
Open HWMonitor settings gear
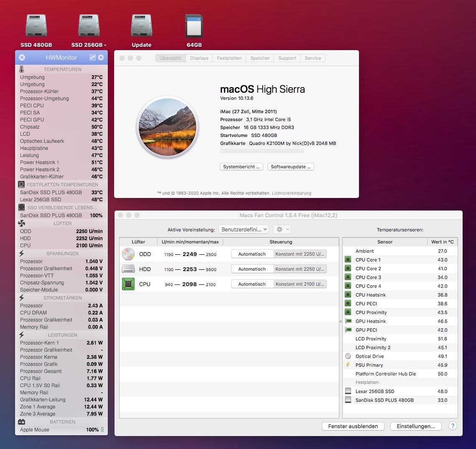tap(101, 57)
